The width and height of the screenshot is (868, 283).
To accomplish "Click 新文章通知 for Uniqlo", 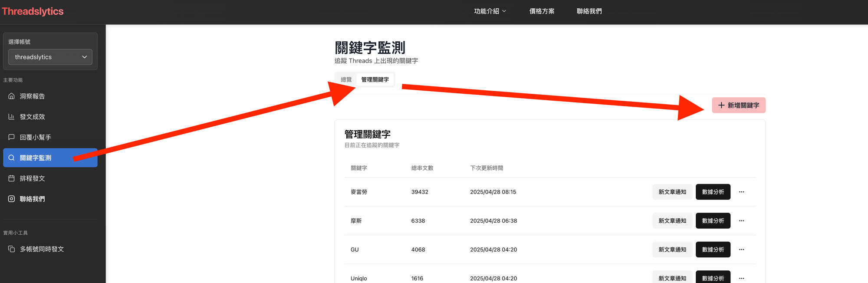I will [672, 277].
